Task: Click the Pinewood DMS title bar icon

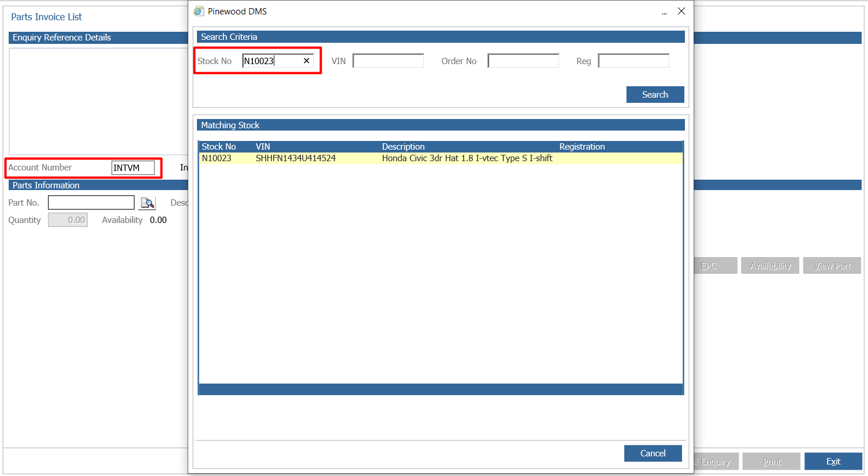Action: click(x=199, y=11)
